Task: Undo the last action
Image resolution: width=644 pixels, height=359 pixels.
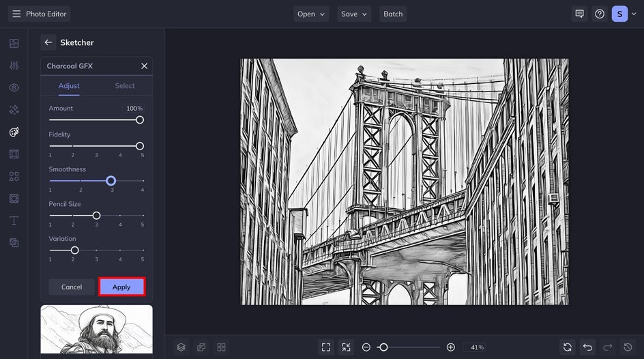Action: [588, 347]
